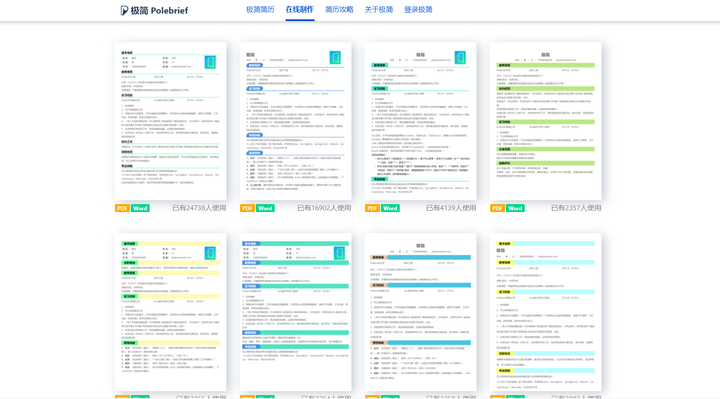Open the cyan-header template in second row
Viewport: 720px width, 399px height.
click(x=546, y=312)
